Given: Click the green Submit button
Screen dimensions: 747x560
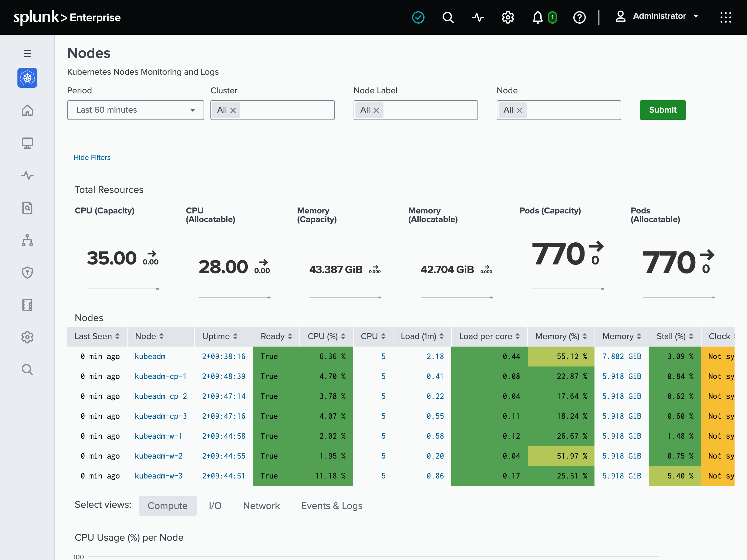Looking at the screenshot, I should coord(663,110).
